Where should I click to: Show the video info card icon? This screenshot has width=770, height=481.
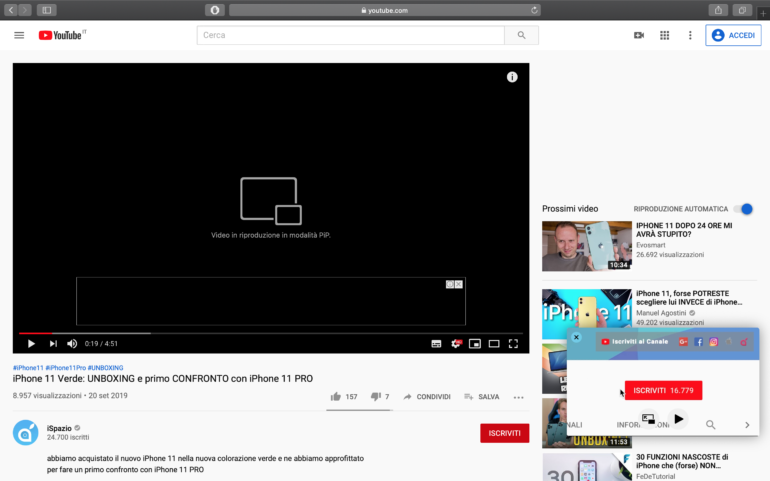coord(512,77)
